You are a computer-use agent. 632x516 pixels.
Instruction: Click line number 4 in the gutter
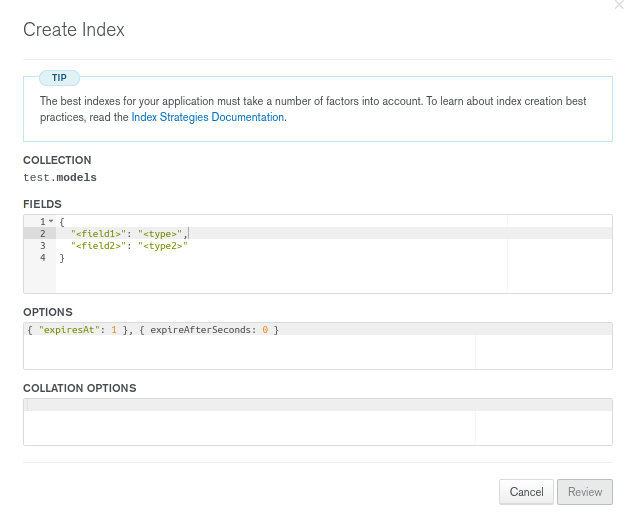43,257
